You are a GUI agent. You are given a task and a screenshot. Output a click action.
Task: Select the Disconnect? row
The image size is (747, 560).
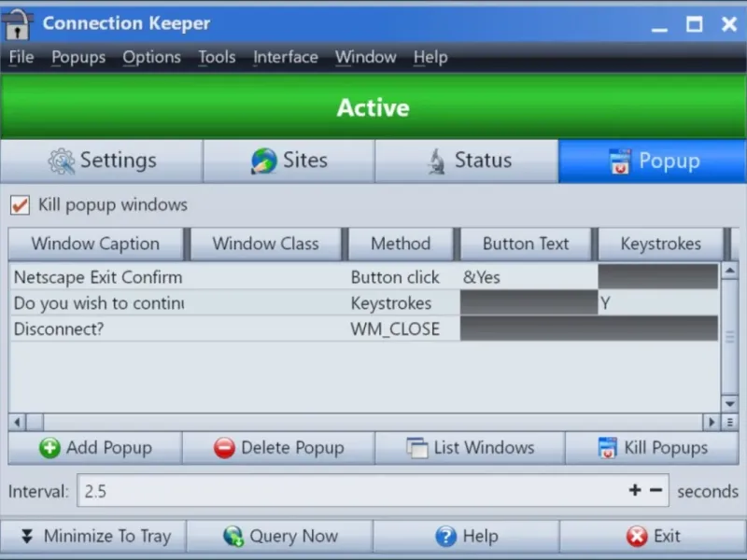click(x=364, y=329)
